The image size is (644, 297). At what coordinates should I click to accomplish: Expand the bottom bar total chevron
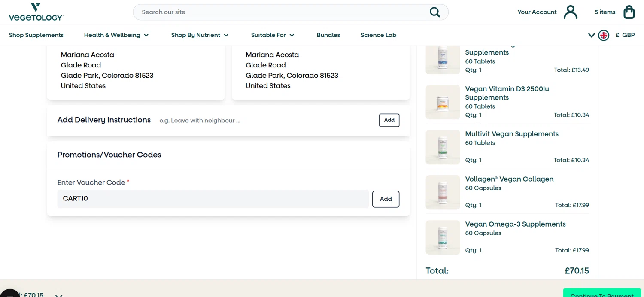(x=59, y=295)
